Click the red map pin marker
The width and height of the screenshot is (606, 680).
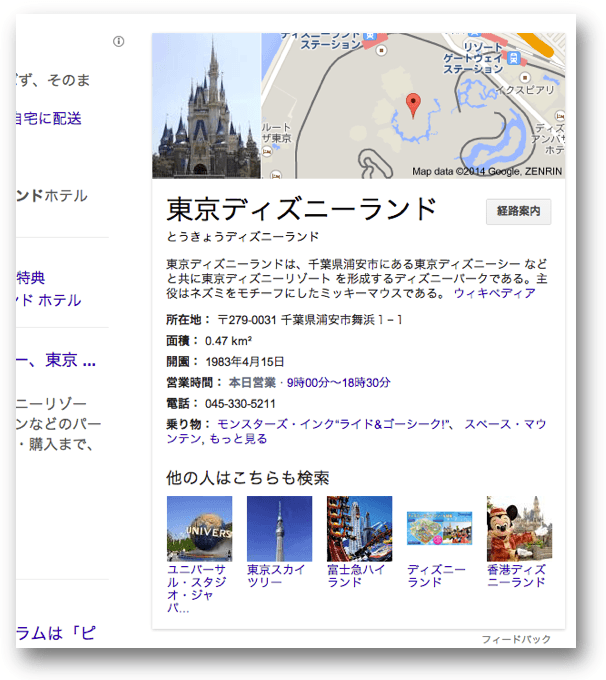[x=413, y=105]
